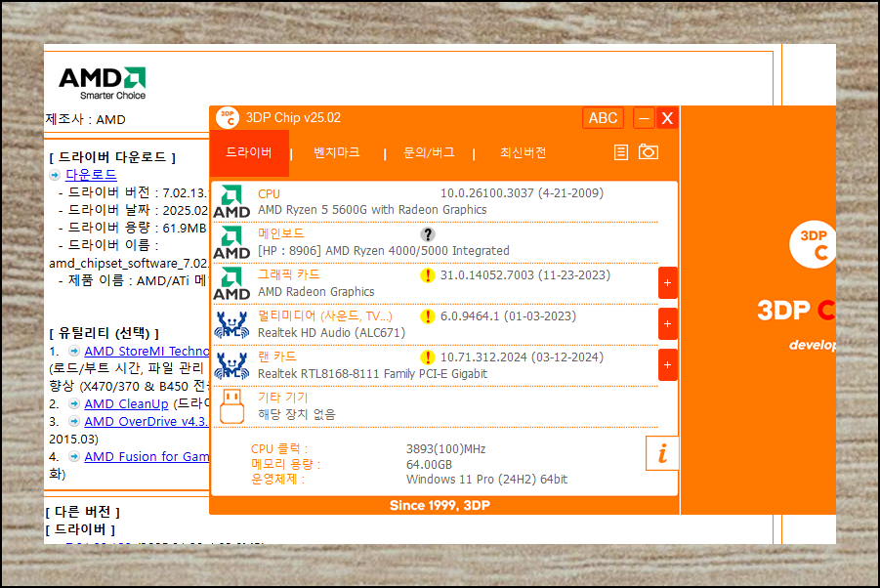
Task: Click the 3DP C logo on orange banner
Action: pos(812,244)
